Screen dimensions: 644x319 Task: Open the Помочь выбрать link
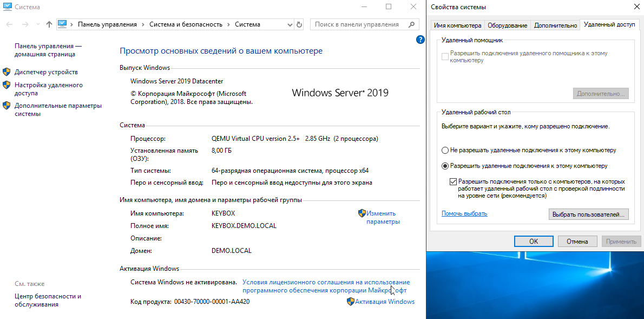[x=464, y=213]
